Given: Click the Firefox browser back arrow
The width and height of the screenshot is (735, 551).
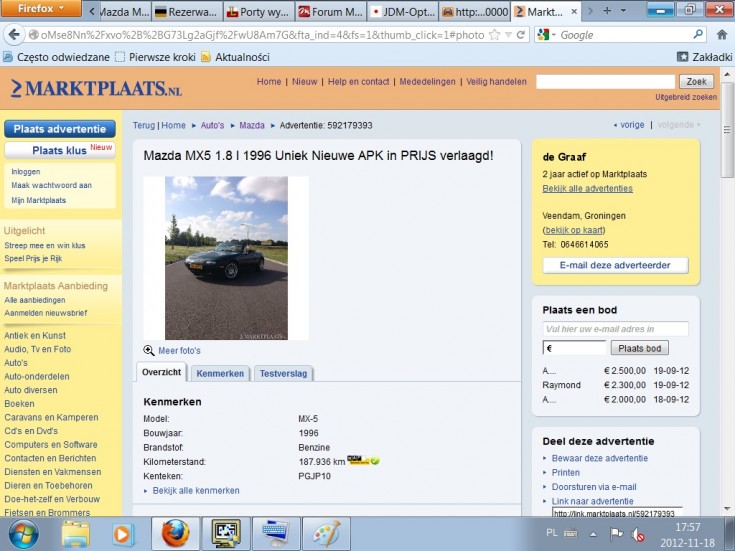Looking at the screenshot, I should pyautogui.click(x=14, y=35).
